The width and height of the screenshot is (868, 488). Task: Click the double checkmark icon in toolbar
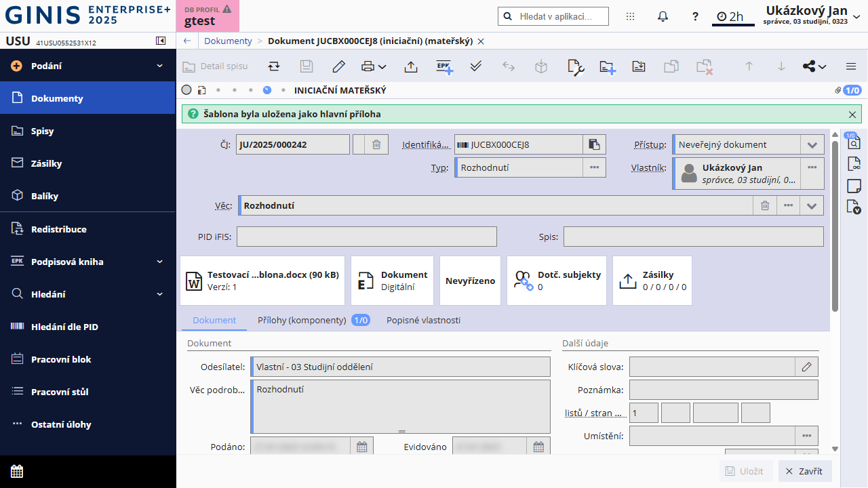[x=476, y=66]
